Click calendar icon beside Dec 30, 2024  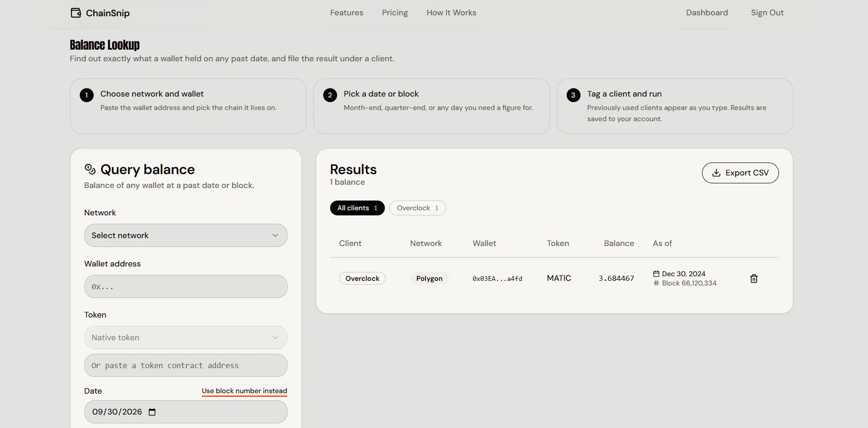(x=656, y=274)
